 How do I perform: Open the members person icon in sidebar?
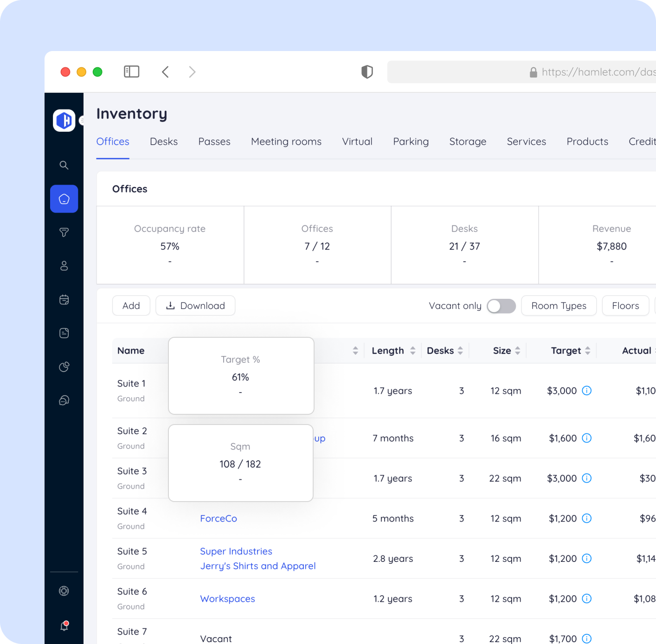[64, 266]
